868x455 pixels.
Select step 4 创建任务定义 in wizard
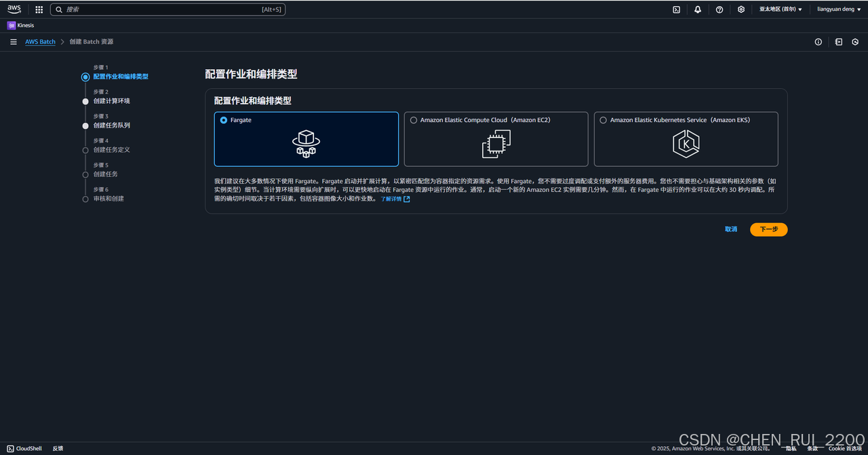coord(112,150)
